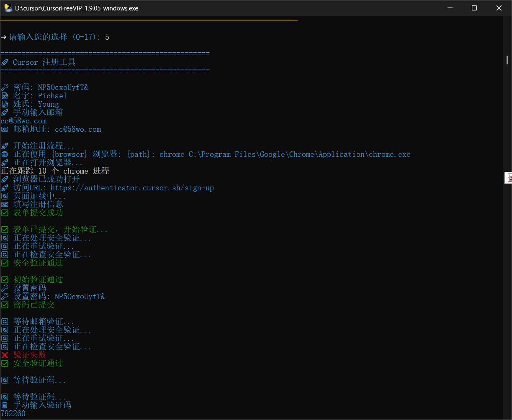
Task: Click the text 密码已提交
Action: pos(34,305)
